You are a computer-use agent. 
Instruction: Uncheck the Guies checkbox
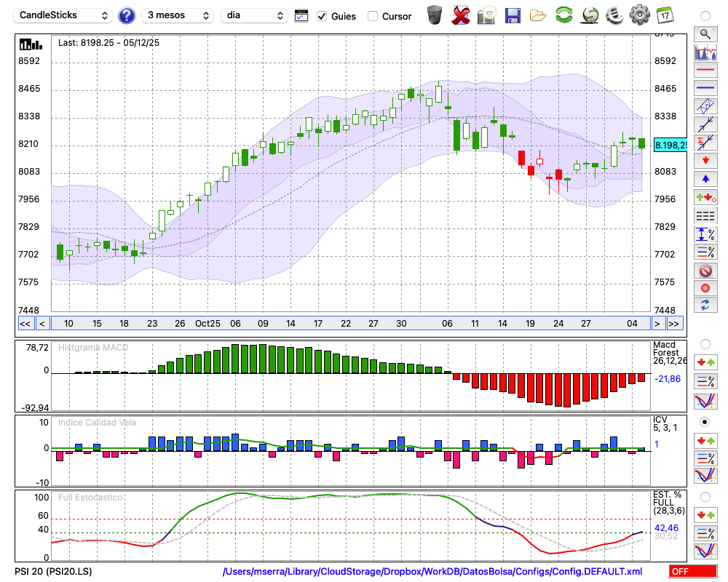tap(322, 16)
